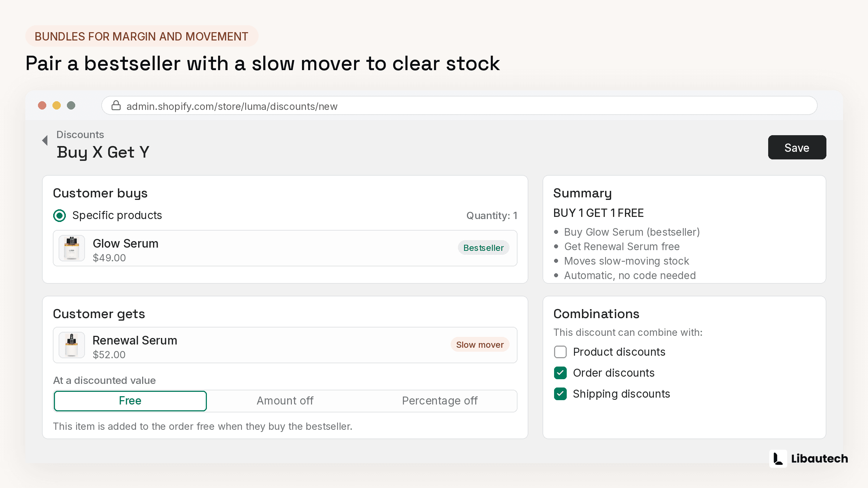This screenshot has height=488, width=868.
Task: Click the lock icon in address bar
Action: 116,106
